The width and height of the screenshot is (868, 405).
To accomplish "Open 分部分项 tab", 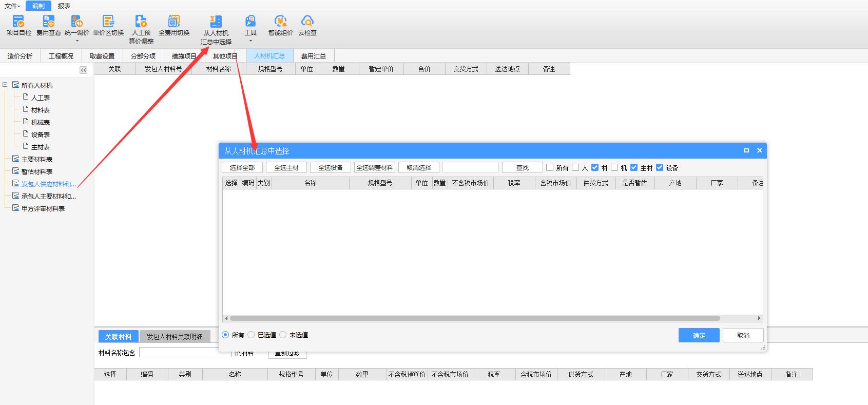I will pyautogui.click(x=143, y=56).
